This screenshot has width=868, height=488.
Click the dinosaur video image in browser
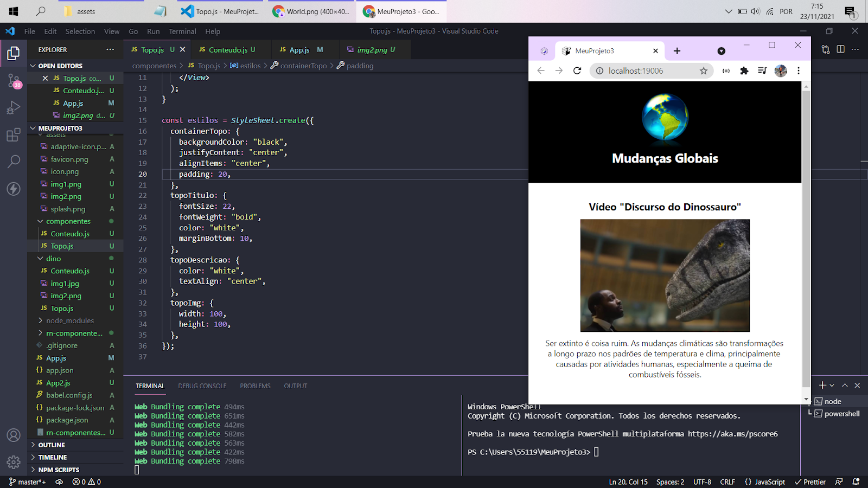point(665,275)
